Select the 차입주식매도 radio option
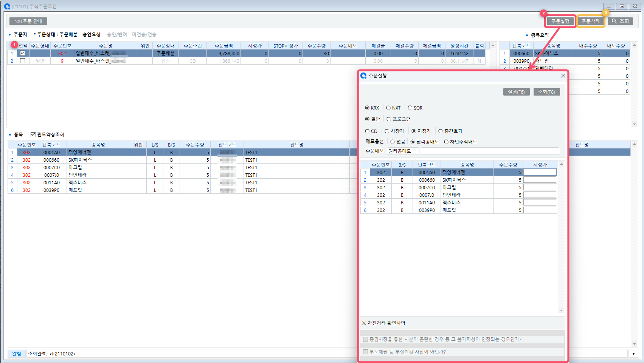Viewport: 644px width, 363px height. [446, 142]
